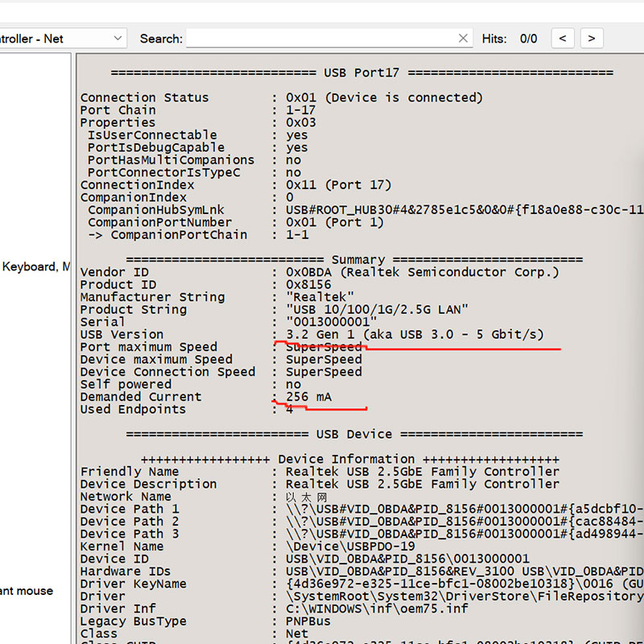644x644 pixels.
Task: Click the 'Hardware IDs' label
Action: point(126,572)
